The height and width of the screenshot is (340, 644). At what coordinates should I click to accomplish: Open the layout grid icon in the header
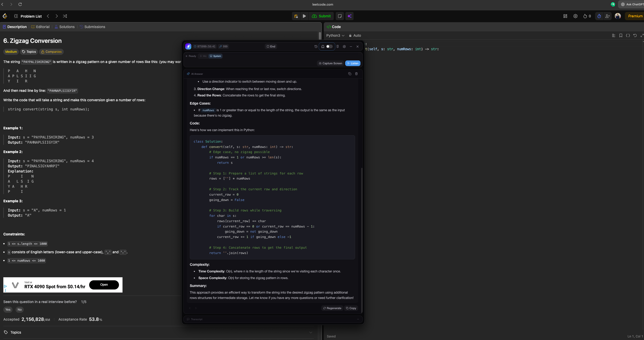565,16
